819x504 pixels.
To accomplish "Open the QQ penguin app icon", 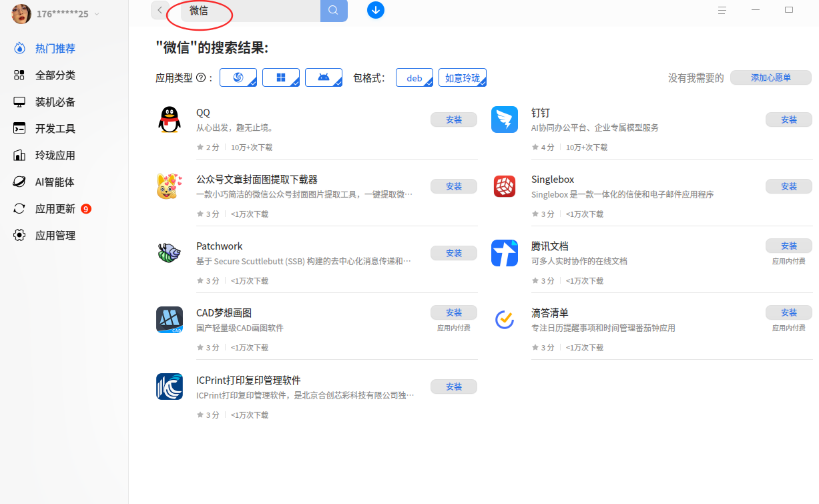I will (x=170, y=119).
